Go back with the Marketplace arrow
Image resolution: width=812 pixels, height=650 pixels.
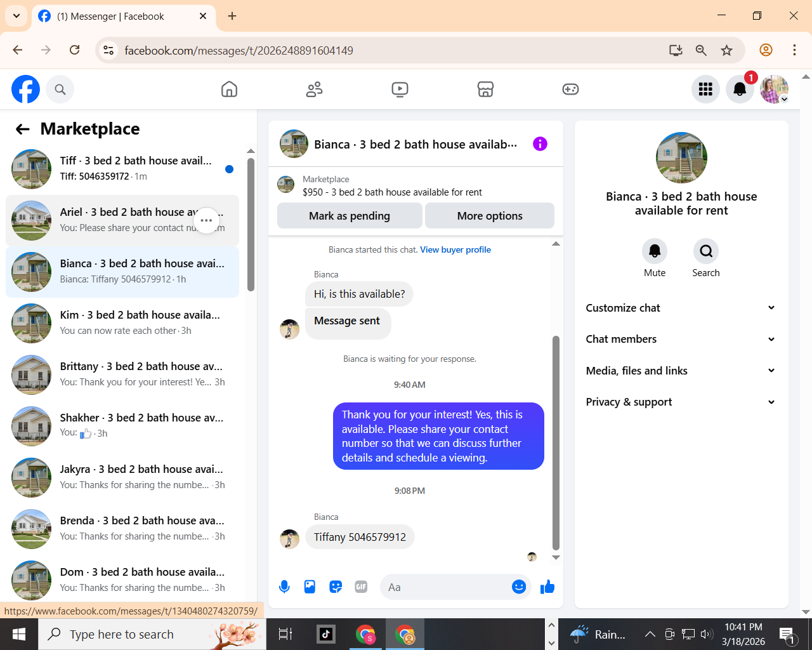click(x=23, y=129)
